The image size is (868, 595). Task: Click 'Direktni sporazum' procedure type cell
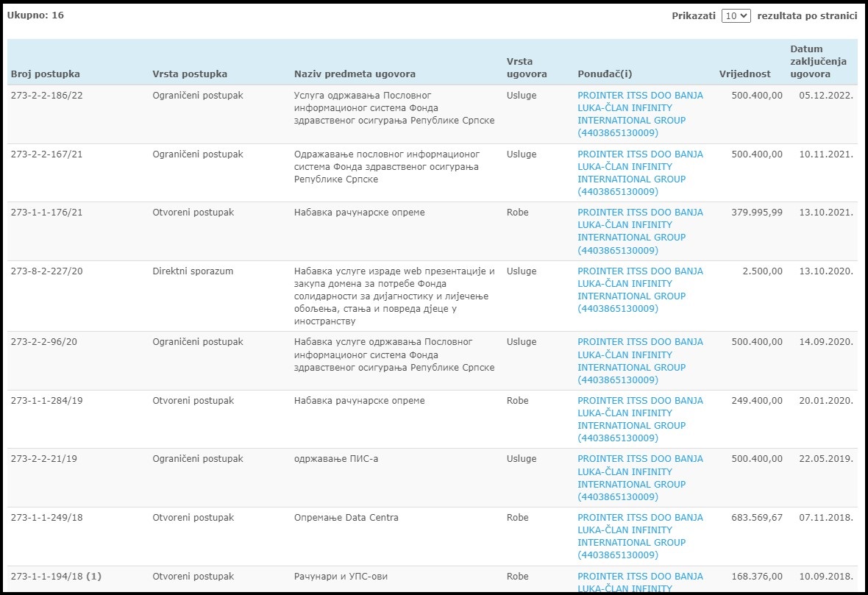pyautogui.click(x=193, y=271)
